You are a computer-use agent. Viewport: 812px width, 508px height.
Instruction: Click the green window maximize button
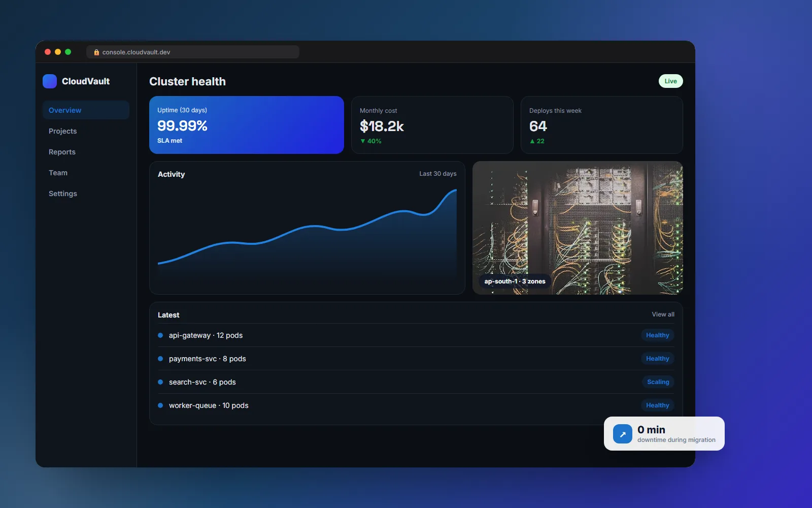tap(68, 52)
